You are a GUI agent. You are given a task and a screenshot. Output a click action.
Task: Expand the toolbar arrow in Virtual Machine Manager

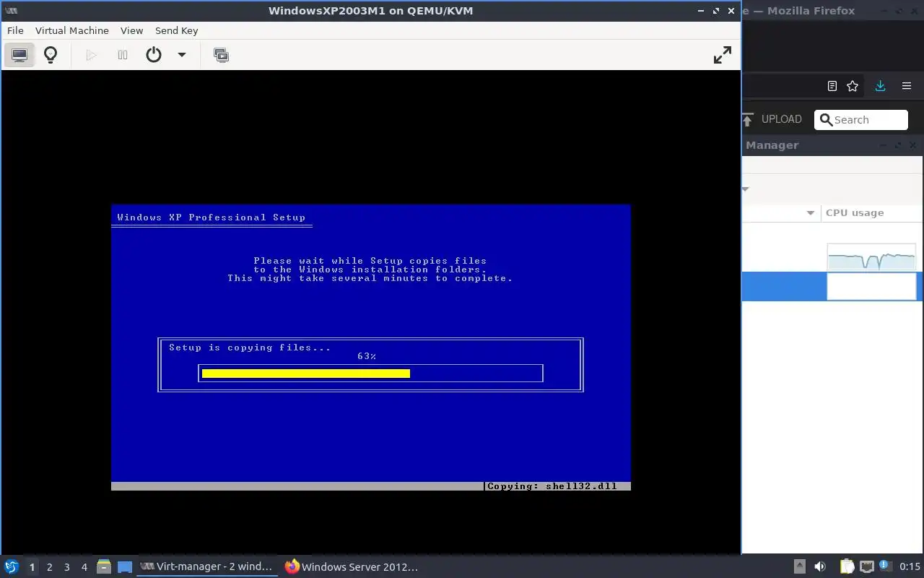[x=746, y=189]
